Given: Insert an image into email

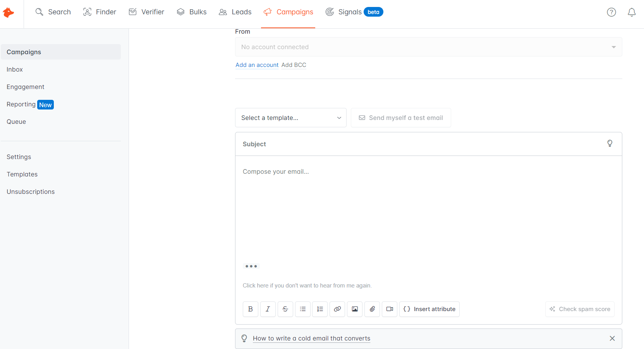Looking at the screenshot, I should [355, 309].
